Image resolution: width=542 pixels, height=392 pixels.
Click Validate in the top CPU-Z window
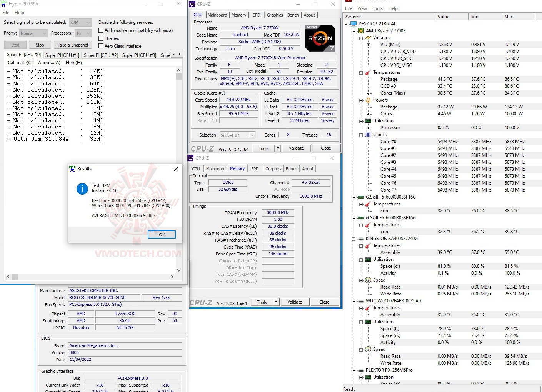296,148
